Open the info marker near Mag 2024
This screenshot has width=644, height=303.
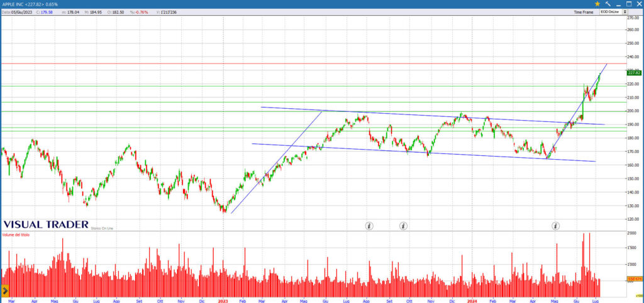point(555,226)
